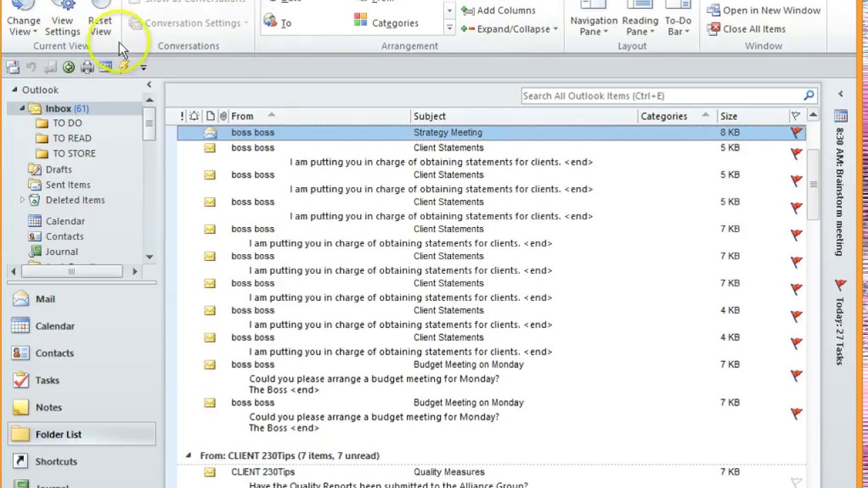Open the Navigation Pane dropdown

tap(594, 19)
